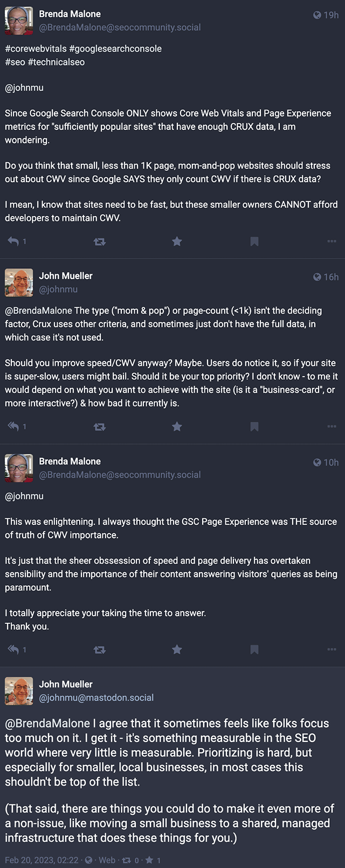
Task: Click the @johnmu mention in Brenda's first post
Action: [25, 88]
